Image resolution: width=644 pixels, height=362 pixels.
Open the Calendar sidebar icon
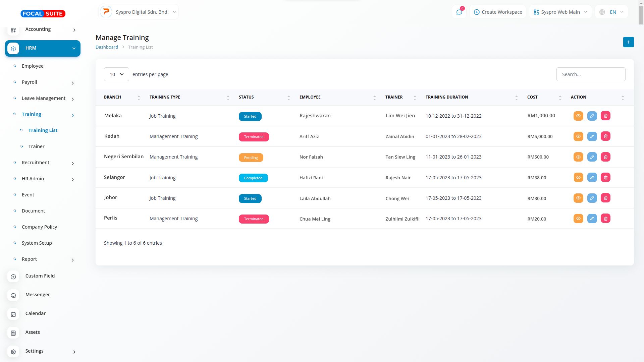[13, 314]
